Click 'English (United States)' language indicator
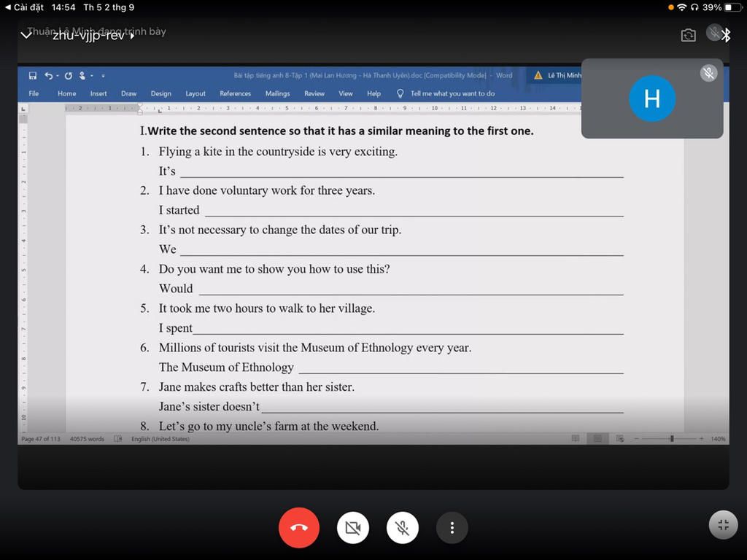Viewport: 747px width, 560px height. pyautogui.click(x=160, y=438)
